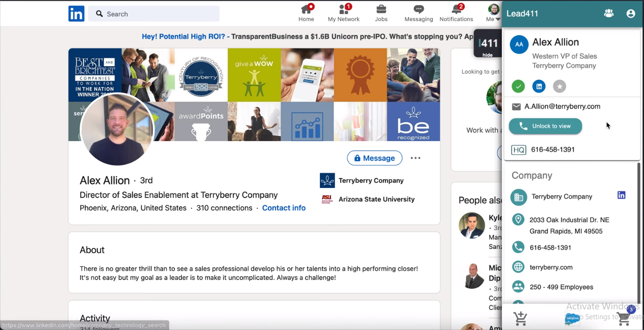The width and height of the screenshot is (644, 330).
Task: Open the Lead411 shopping cart icon
Action: click(x=624, y=319)
